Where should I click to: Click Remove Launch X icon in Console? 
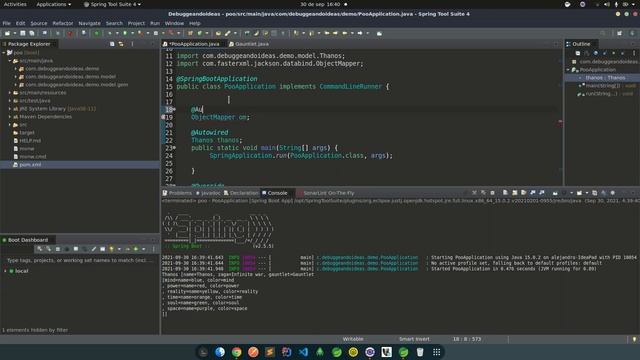(x=474, y=193)
